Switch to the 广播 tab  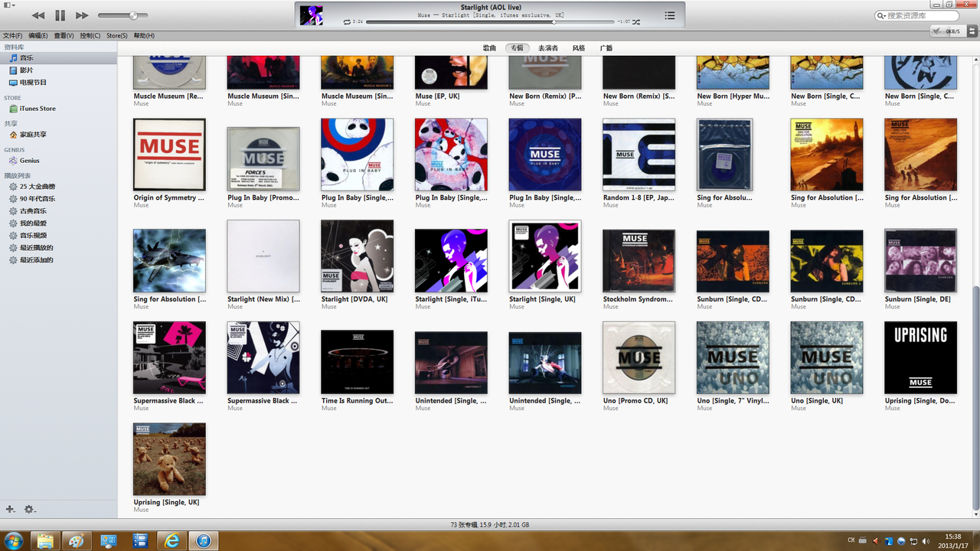point(606,48)
